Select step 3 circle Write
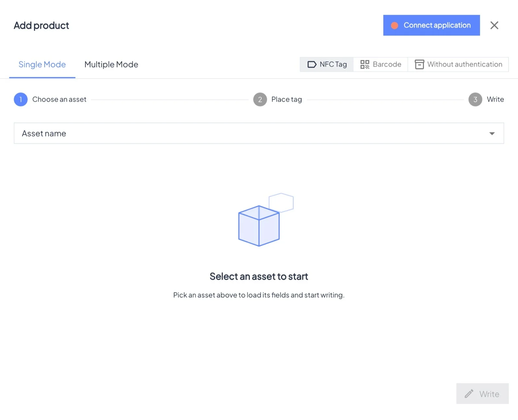 (x=475, y=99)
